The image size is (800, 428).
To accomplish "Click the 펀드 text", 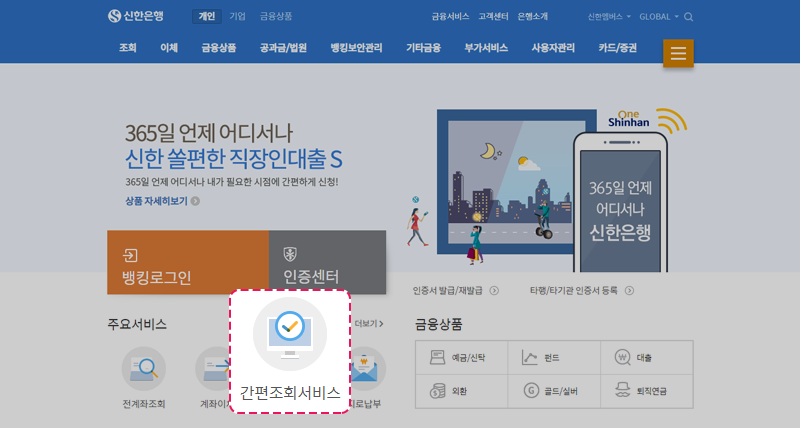I will pyautogui.click(x=552, y=358).
